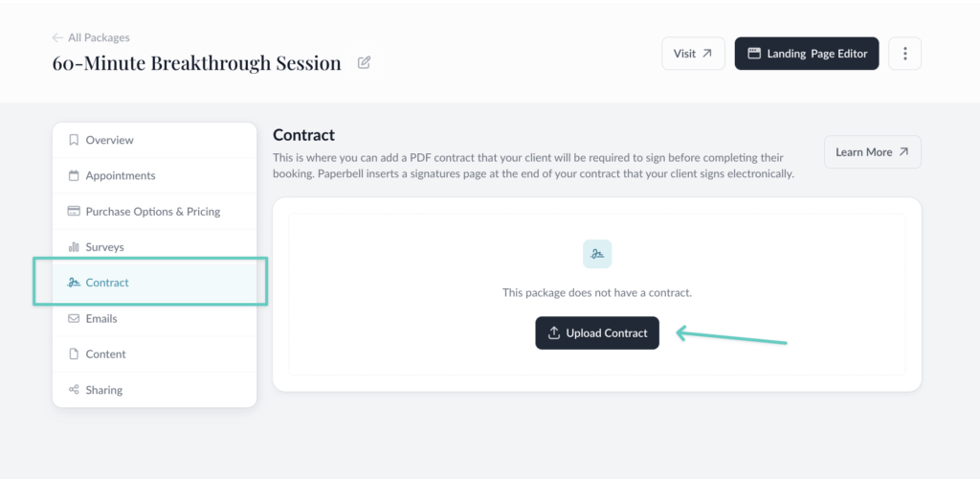This screenshot has width=980, height=479.
Task: Click the signature icon in empty contract area
Action: tap(597, 254)
